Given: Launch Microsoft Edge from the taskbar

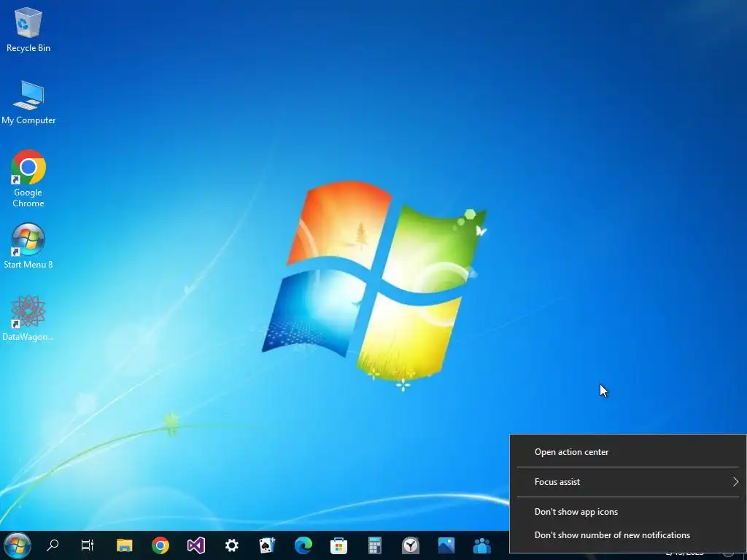Looking at the screenshot, I should [x=303, y=545].
